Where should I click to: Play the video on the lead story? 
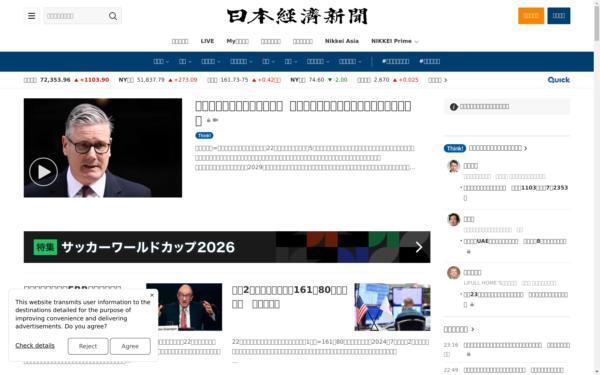coord(43,172)
